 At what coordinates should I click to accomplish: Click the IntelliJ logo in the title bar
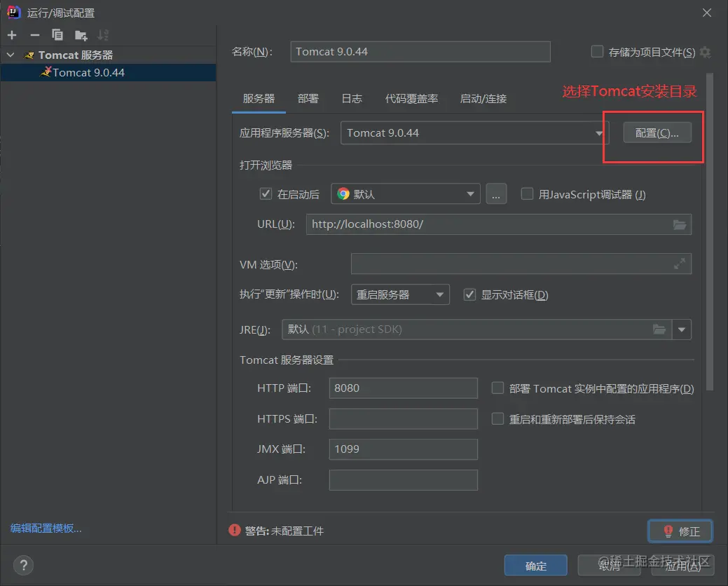13,13
